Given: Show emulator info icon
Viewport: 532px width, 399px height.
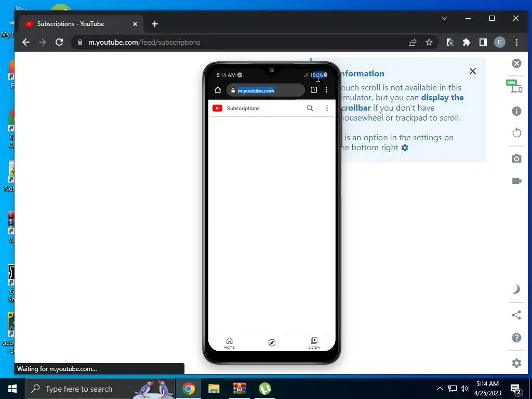Looking at the screenshot, I should [516, 111].
